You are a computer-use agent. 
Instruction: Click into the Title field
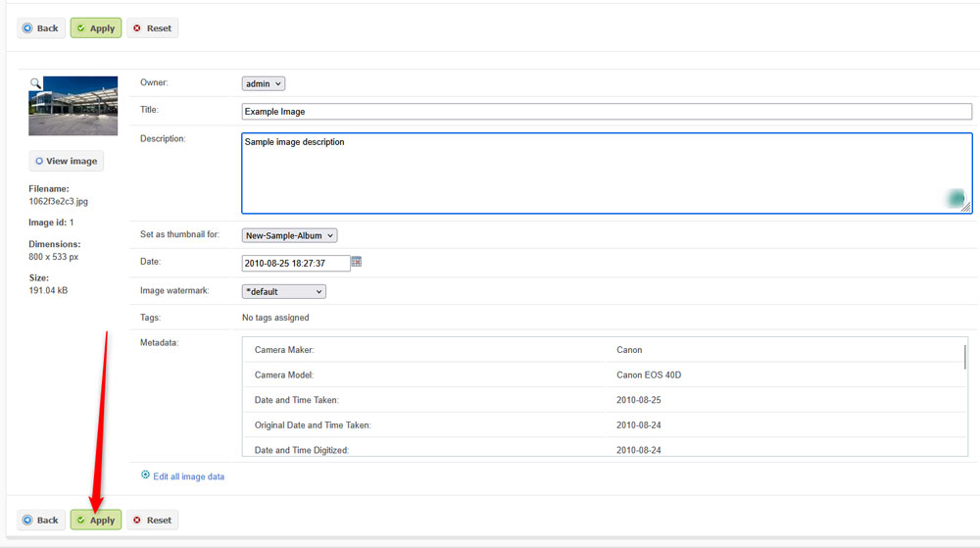[607, 111]
